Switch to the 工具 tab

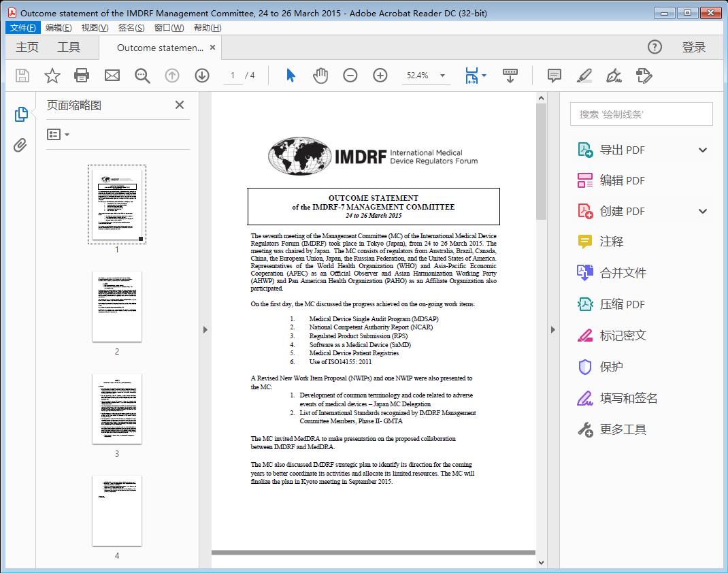69,48
